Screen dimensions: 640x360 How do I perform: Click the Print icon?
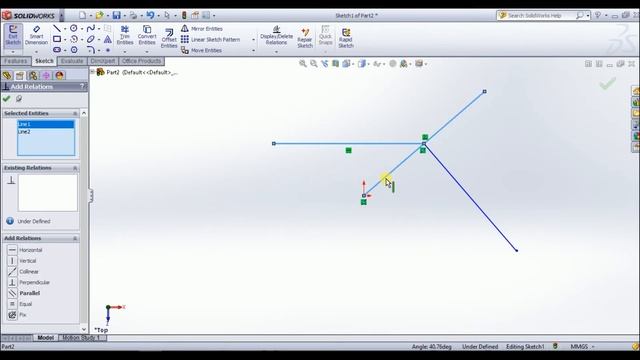coord(133,15)
